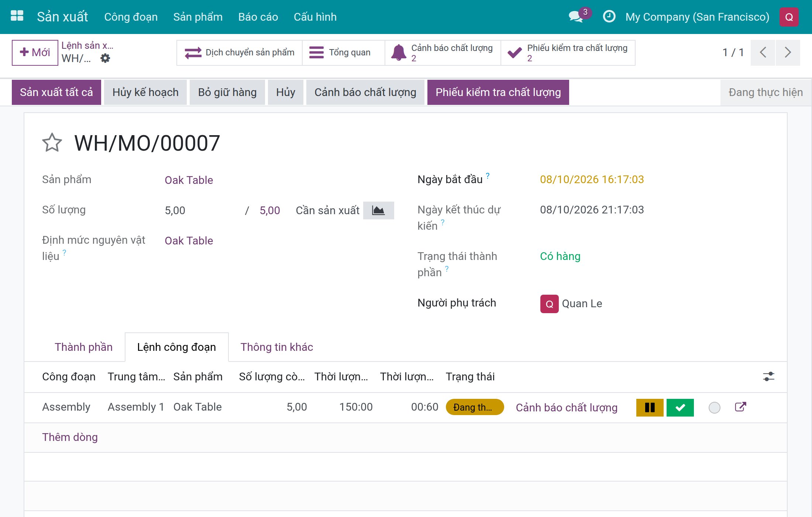Click the gear actions icon beside WH/...

pos(105,58)
